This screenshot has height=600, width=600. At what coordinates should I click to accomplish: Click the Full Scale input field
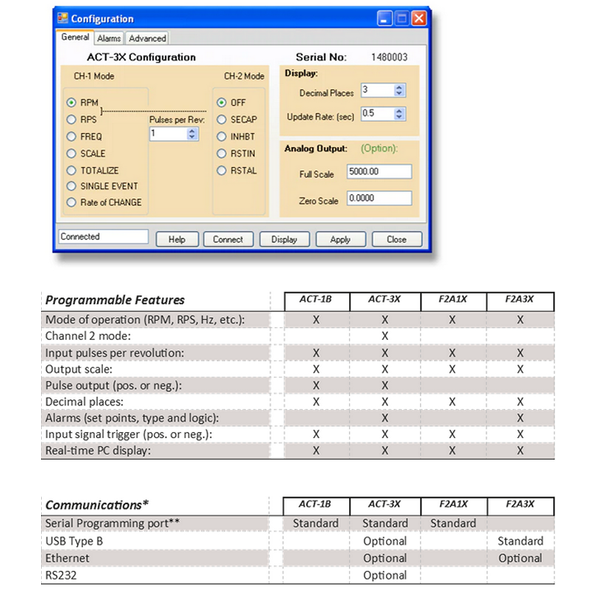point(379,171)
